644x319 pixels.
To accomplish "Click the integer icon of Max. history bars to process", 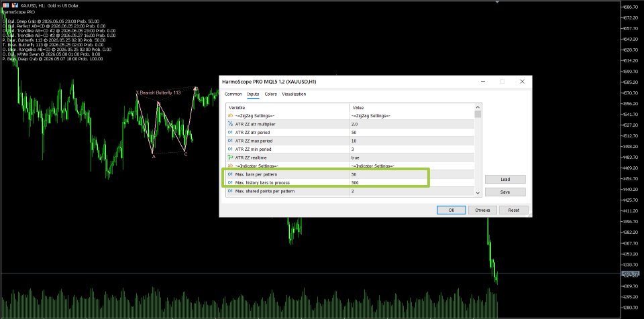I will point(230,182).
